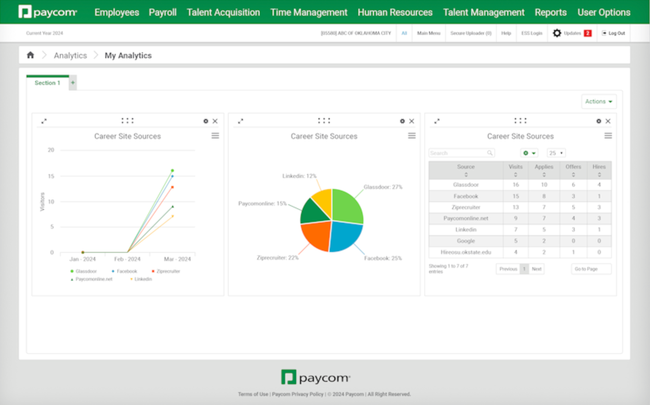Open the Payroll menu
Viewport: 650px width, 405px height.
pos(162,12)
